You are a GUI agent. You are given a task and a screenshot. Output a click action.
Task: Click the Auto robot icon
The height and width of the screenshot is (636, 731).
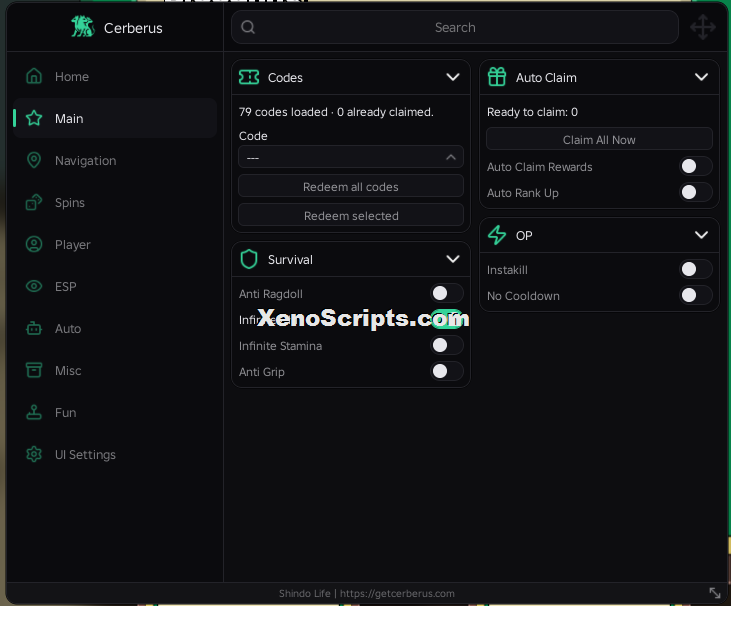[34, 328]
